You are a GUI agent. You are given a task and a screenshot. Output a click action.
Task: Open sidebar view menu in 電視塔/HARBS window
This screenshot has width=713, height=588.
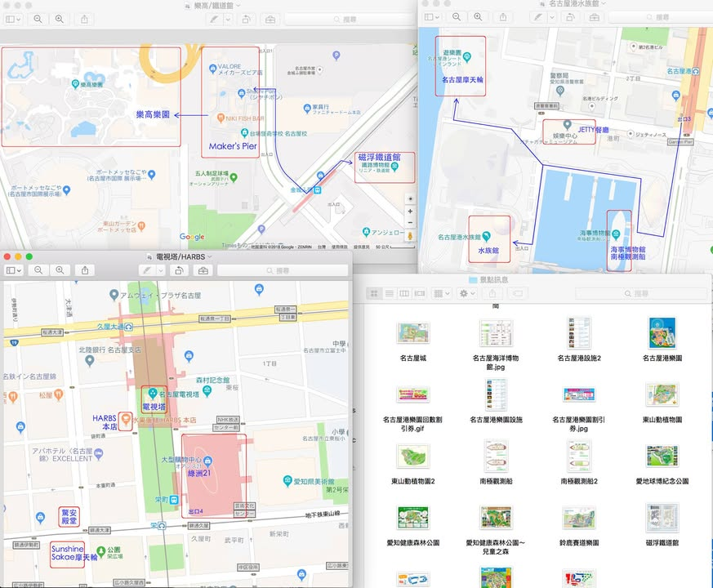pyautogui.click(x=14, y=270)
